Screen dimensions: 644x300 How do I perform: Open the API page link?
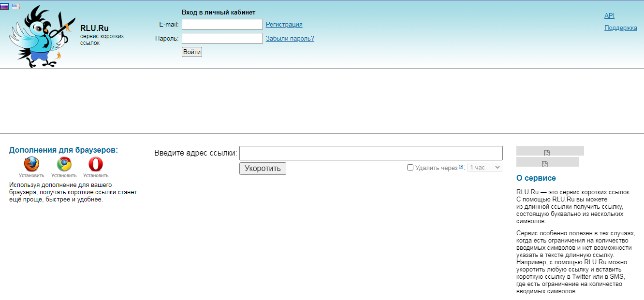(x=609, y=16)
